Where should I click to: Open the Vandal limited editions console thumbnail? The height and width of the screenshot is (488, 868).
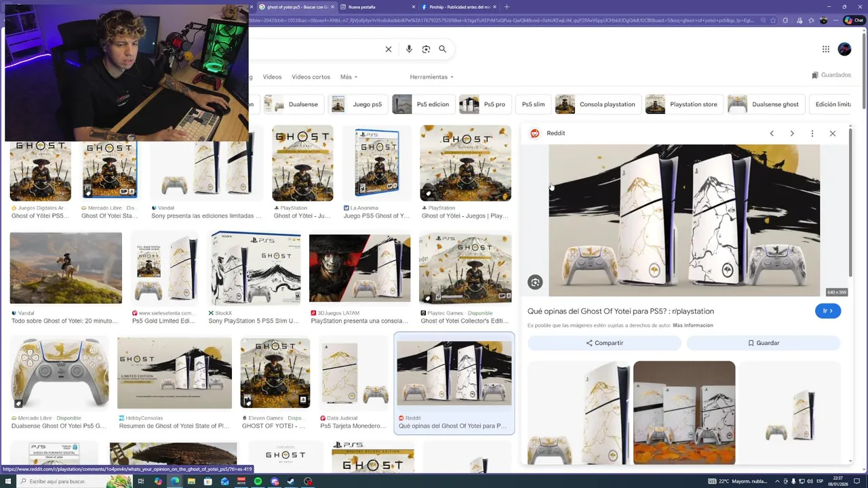pos(206,163)
